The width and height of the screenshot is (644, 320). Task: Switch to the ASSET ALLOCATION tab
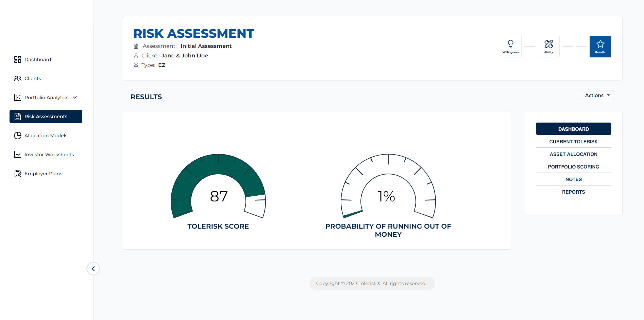click(574, 154)
